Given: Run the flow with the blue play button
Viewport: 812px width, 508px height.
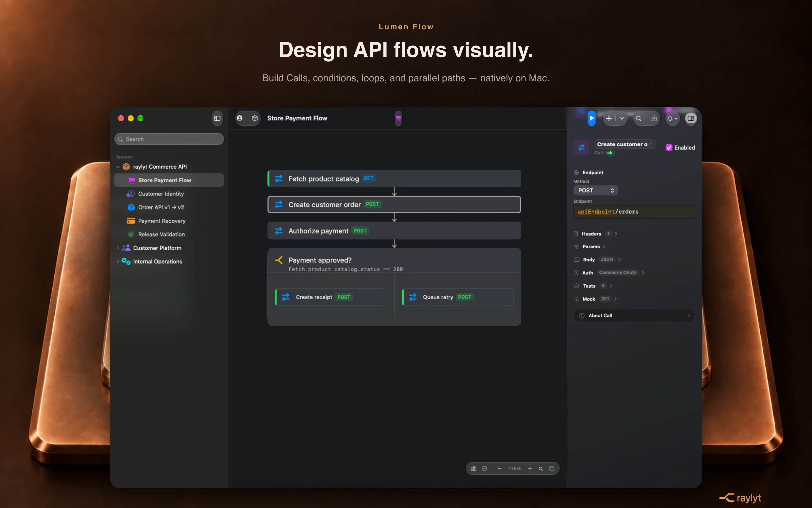Looking at the screenshot, I should (x=592, y=118).
